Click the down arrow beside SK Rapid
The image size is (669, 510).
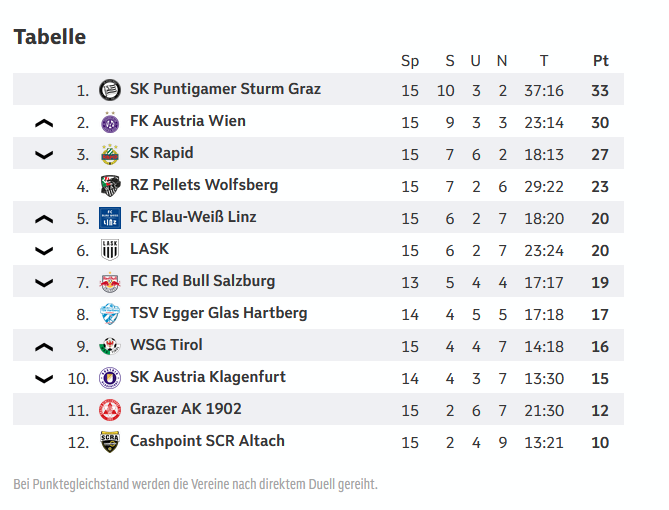(44, 155)
